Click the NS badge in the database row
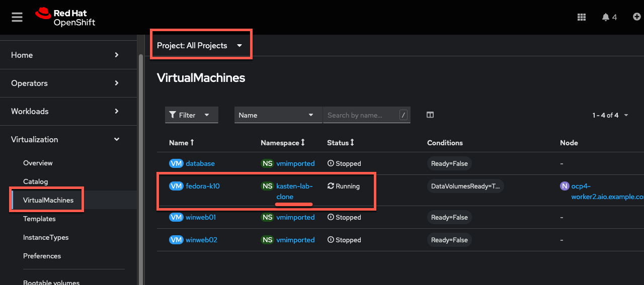Viewport: 644px width, 285px height. click(267, 163)
